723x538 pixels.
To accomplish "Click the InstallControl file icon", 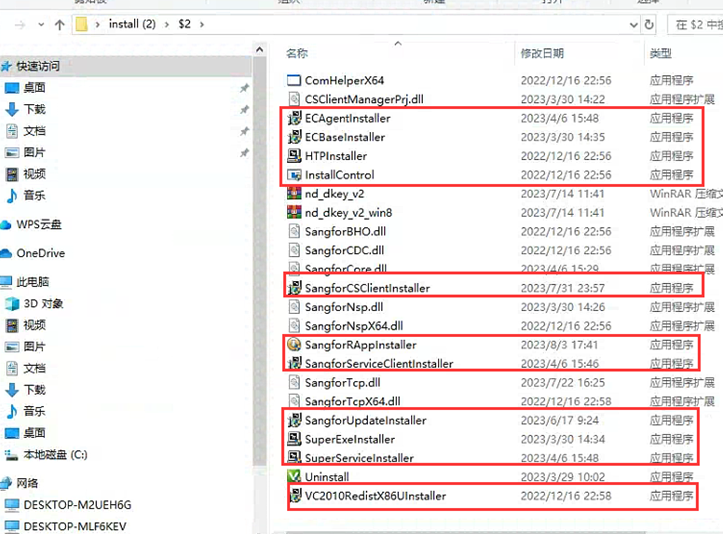I will pos(294,175).
